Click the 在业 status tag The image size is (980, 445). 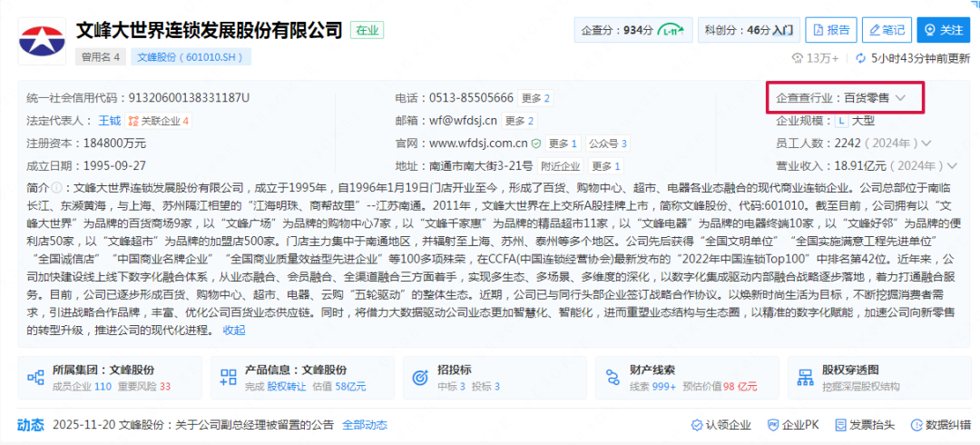click(367, 30)
